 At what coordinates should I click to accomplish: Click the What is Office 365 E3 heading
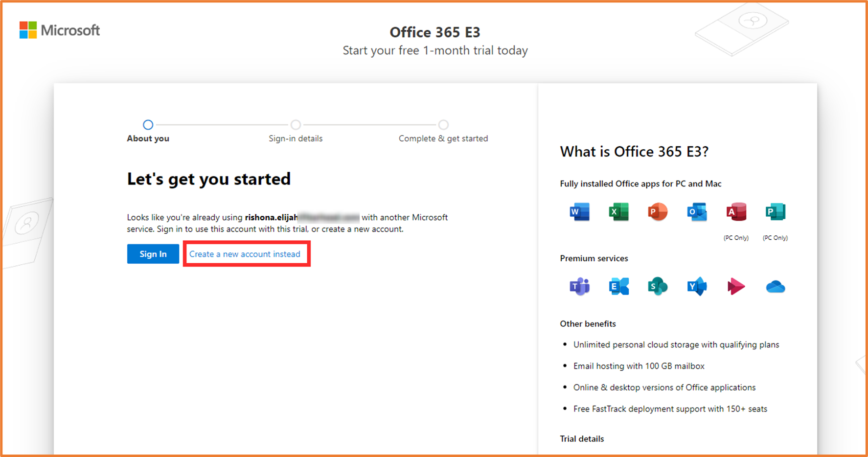634,152
